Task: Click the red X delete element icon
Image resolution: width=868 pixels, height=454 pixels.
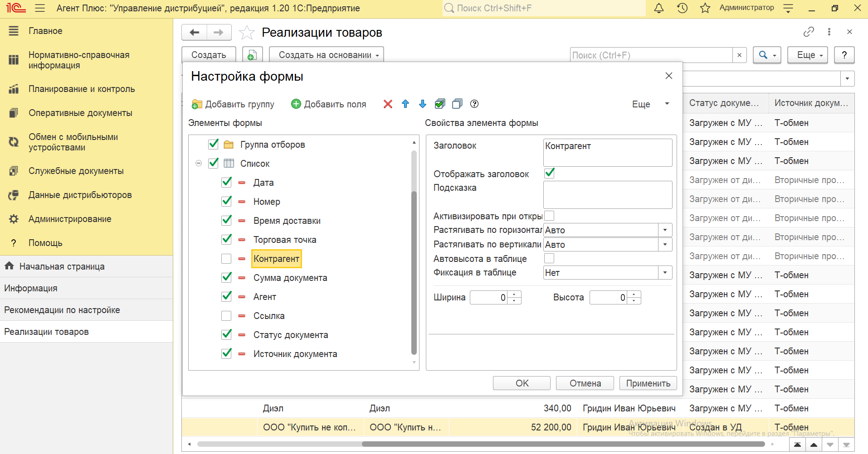Action: [388, 104]
